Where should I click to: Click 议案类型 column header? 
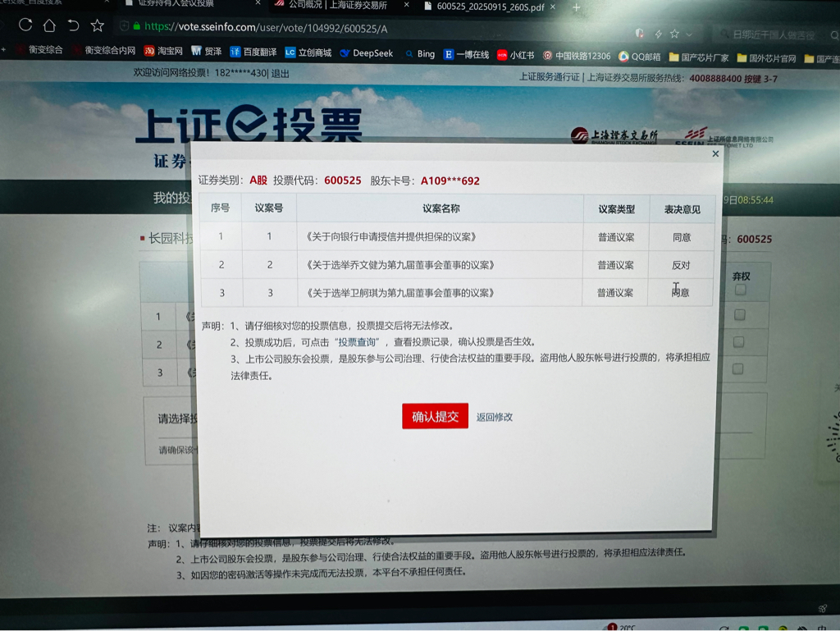click(x=617, y=209)
